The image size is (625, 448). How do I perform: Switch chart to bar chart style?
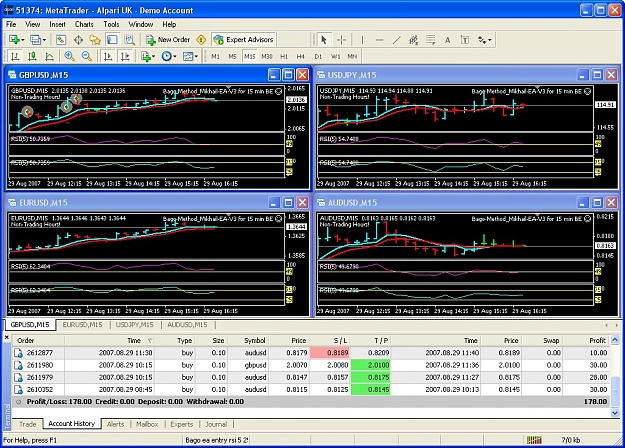tap(15, 56)
